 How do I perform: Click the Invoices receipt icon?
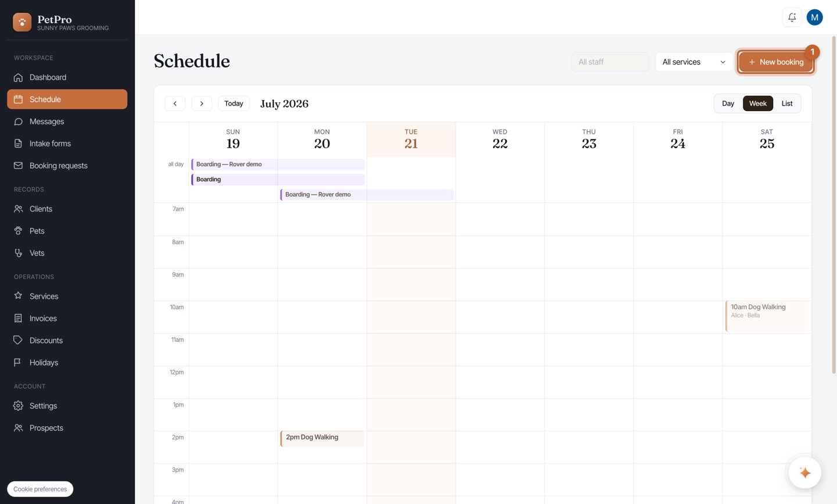pos(18,318)
